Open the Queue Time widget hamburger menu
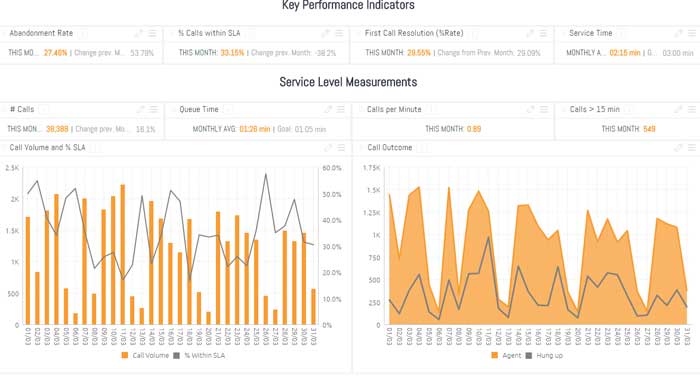The width and height of the screenshot is (700, 376). point(341,109)
